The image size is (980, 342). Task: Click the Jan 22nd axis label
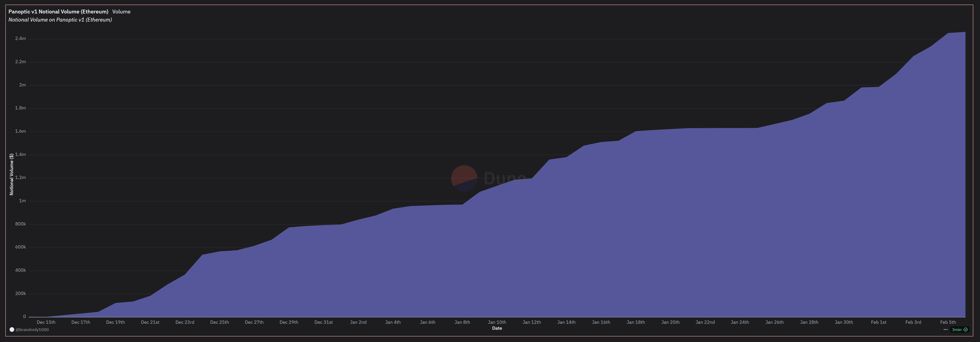tap(705, 322)
